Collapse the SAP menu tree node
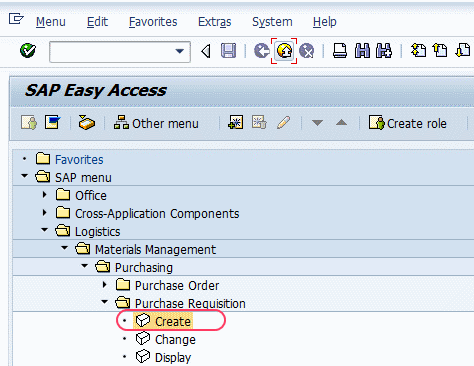This screenshot has height=366, width=474. 24,176
